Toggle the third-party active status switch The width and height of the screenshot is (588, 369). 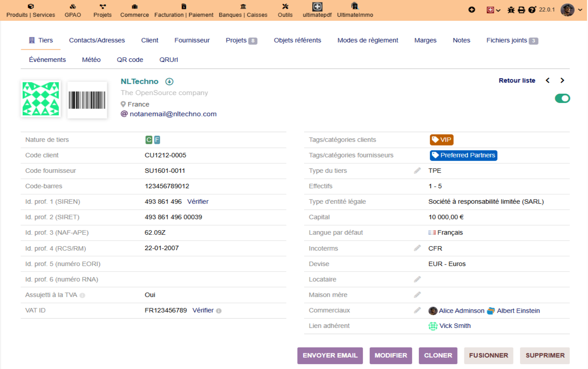[x=562, y=98]
